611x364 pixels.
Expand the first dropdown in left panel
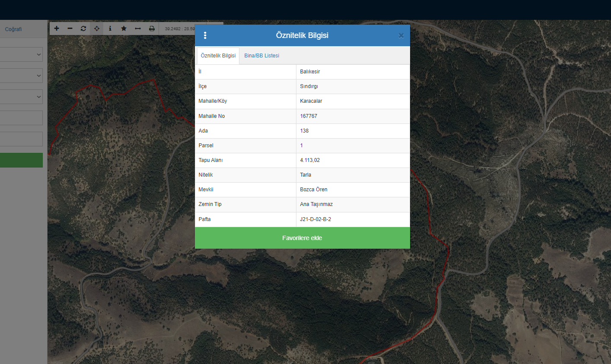(x=22, y=54)
